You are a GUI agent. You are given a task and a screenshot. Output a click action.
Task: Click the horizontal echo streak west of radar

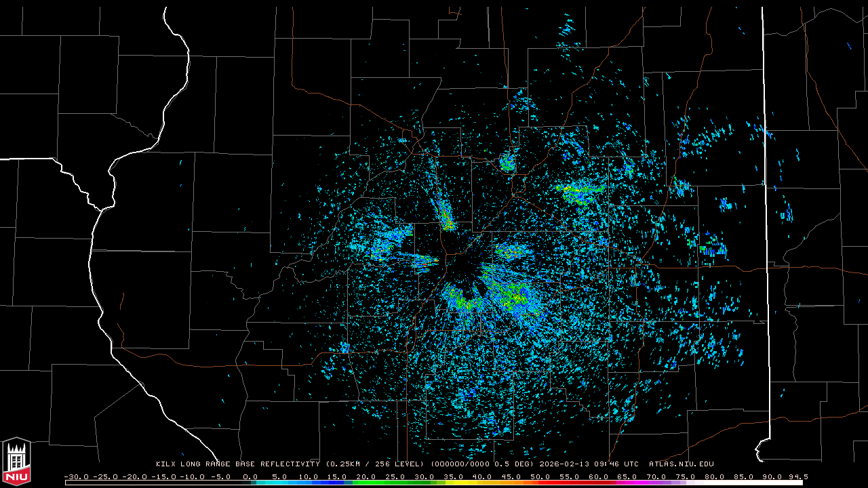click(x=419, y=259)
